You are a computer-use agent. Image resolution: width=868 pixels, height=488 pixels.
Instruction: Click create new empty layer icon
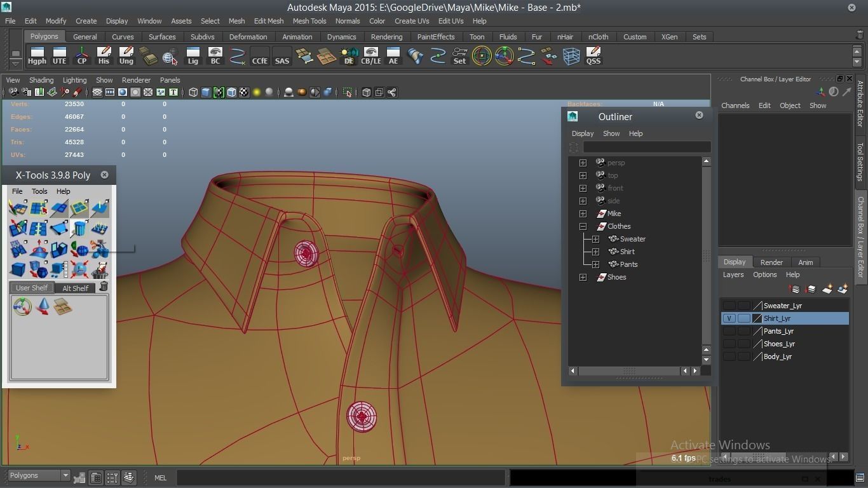pos(827,289)
